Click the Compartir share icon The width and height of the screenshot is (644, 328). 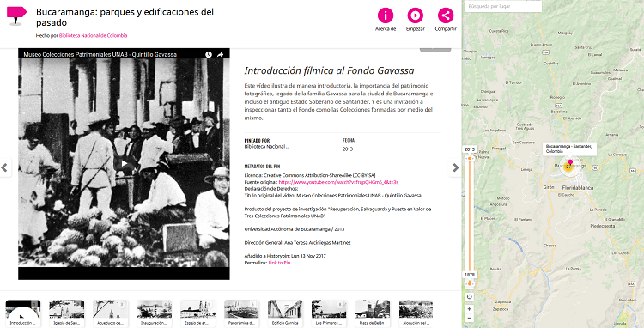(x=446, y=15)
